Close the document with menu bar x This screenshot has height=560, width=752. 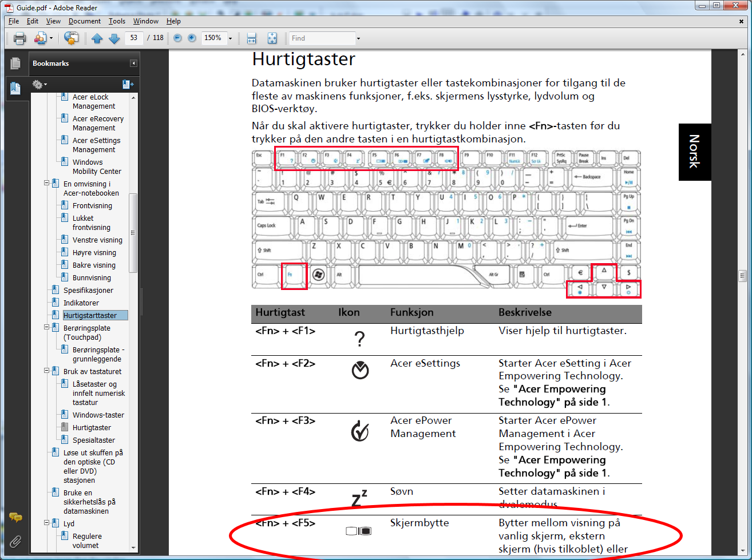(742, 21)
